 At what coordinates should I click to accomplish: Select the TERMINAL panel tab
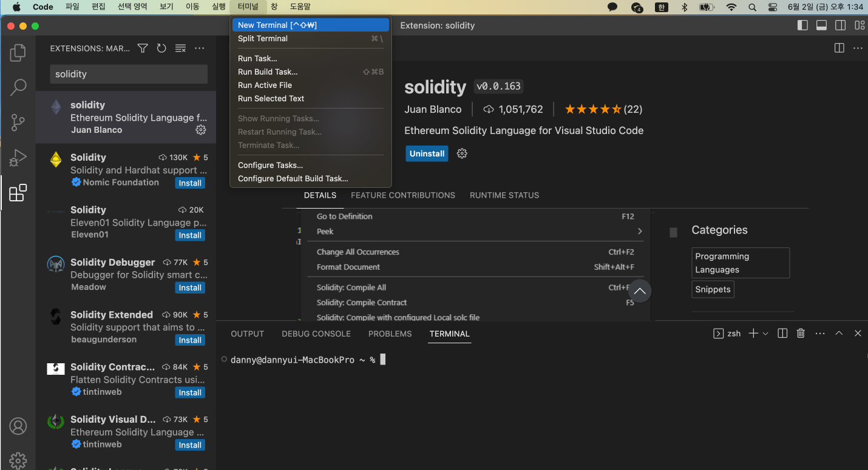450,334
